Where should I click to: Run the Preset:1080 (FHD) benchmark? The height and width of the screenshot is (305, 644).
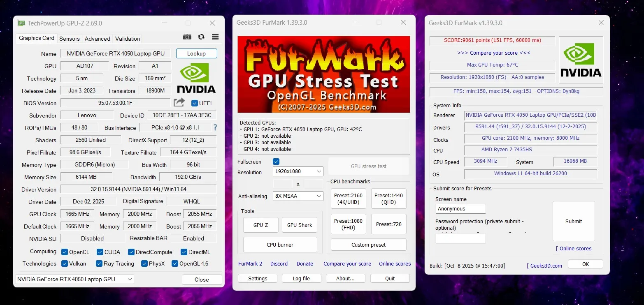coord(348,224)
